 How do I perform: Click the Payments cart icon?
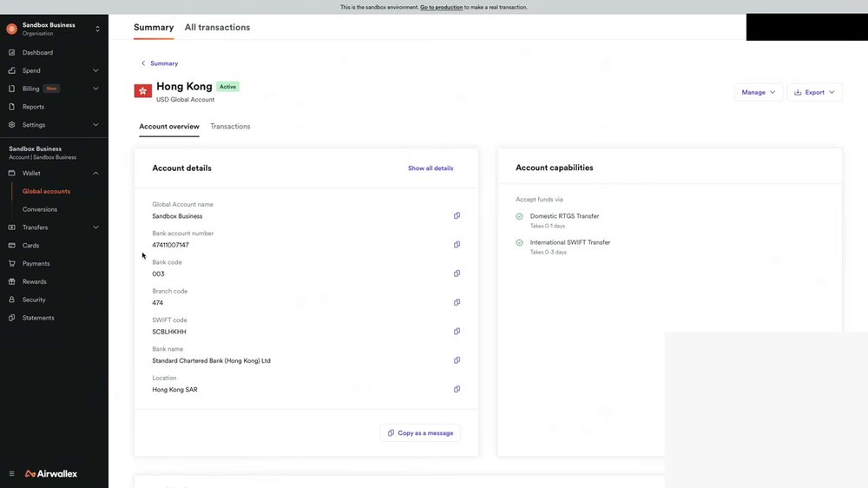pyautogui.click(x=11, y=264)
